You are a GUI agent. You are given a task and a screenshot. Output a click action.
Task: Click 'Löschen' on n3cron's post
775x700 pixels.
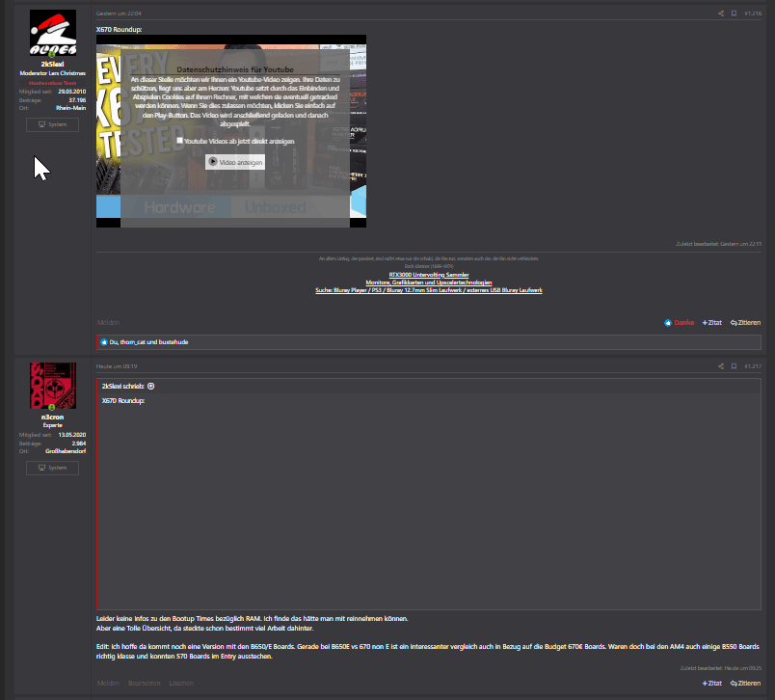click(181, 684)
